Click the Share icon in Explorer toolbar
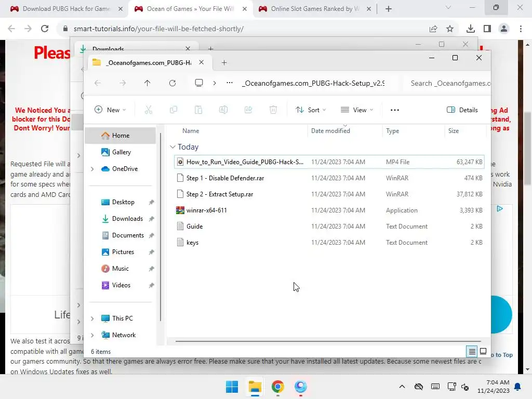This screenshot has width=532, height=399. (248, 110)
